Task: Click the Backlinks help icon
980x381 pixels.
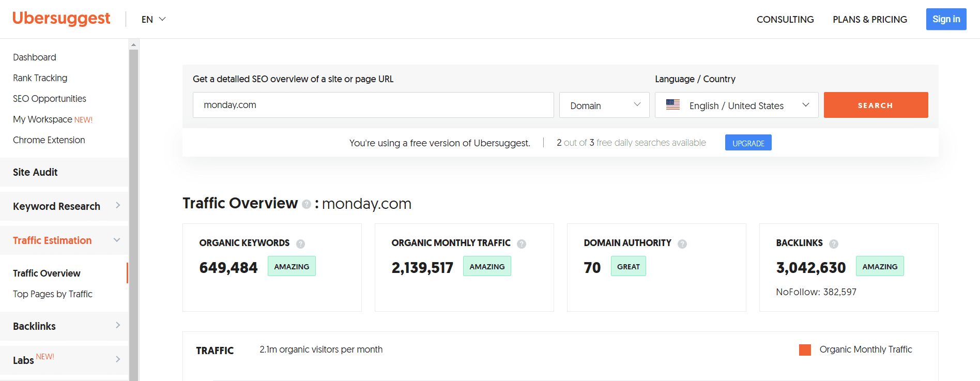Action: (x=834, y=243)
